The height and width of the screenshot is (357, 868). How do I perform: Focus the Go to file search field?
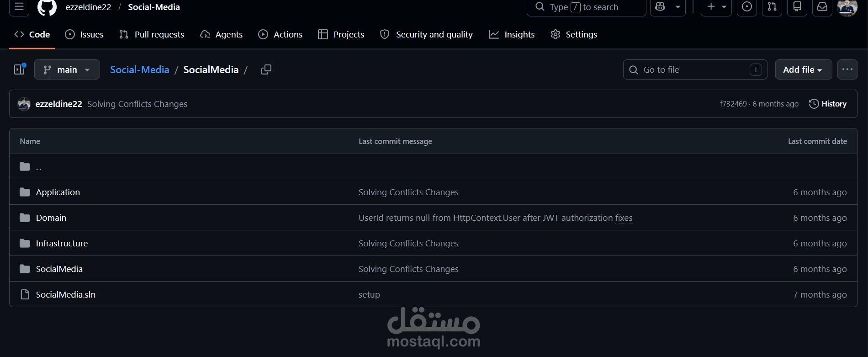695,69
